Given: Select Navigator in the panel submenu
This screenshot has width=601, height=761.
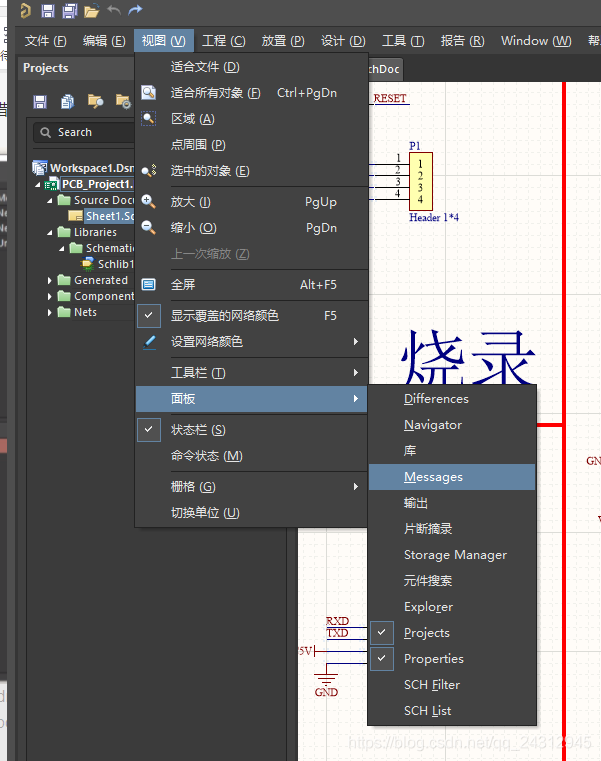Looking at the screenshot, I should [452, 425].
